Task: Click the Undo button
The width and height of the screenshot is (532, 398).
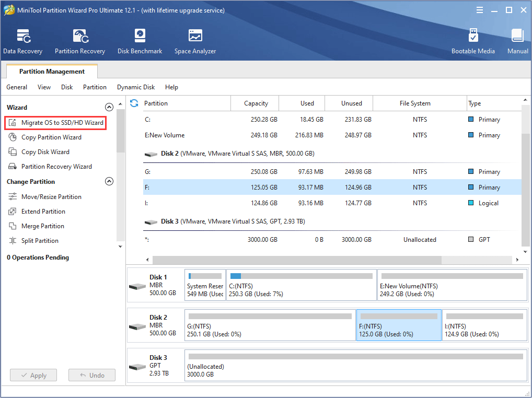Action: click(x=92, y=376)
